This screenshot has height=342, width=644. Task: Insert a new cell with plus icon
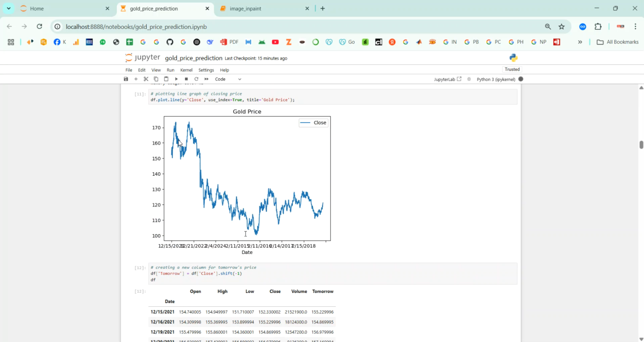(x=136, y=79)
